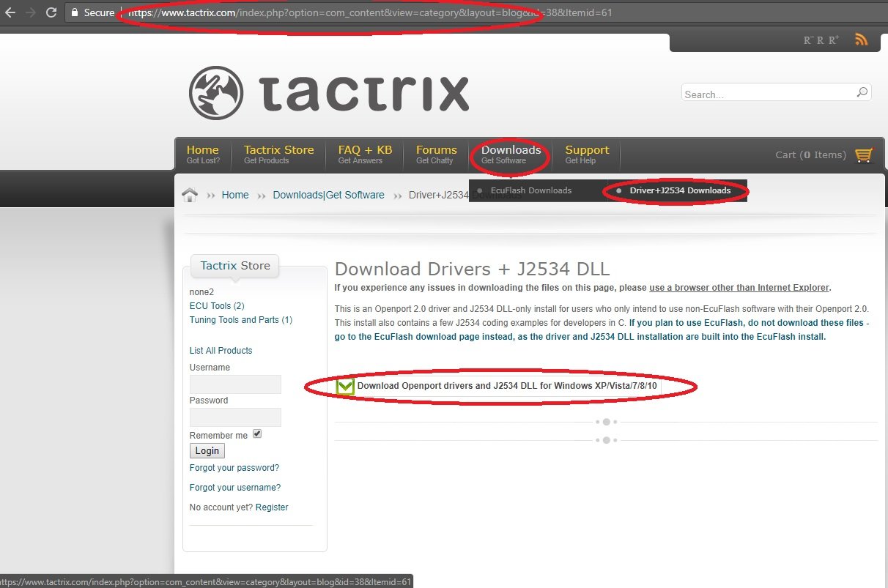Click Downloads|Get Software breadcrumb link

328,195
